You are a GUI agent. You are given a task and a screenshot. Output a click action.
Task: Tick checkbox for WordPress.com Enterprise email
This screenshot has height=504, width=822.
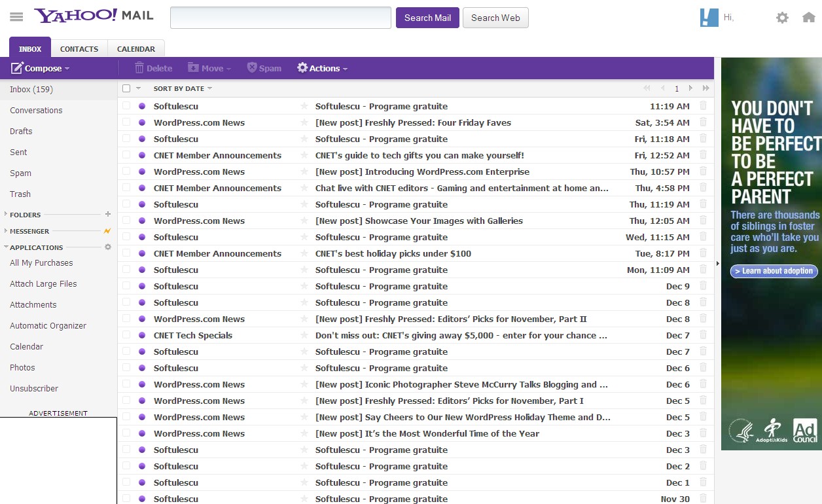point(126,171)
